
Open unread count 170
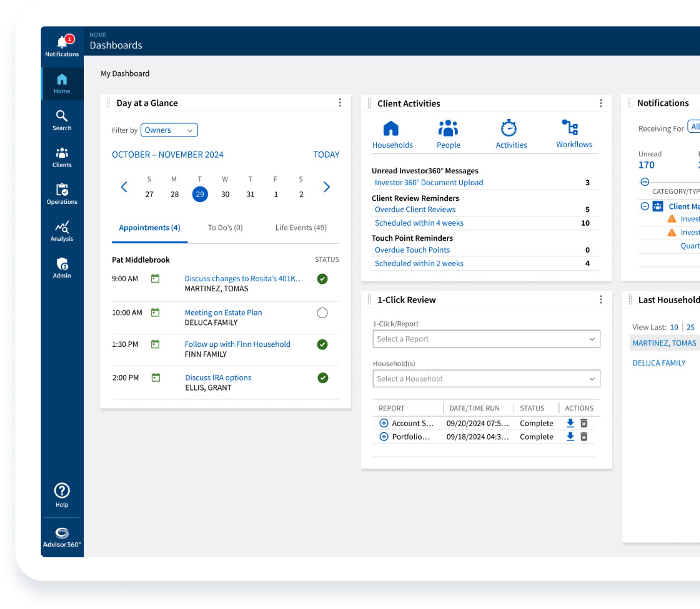click(646, 165)
